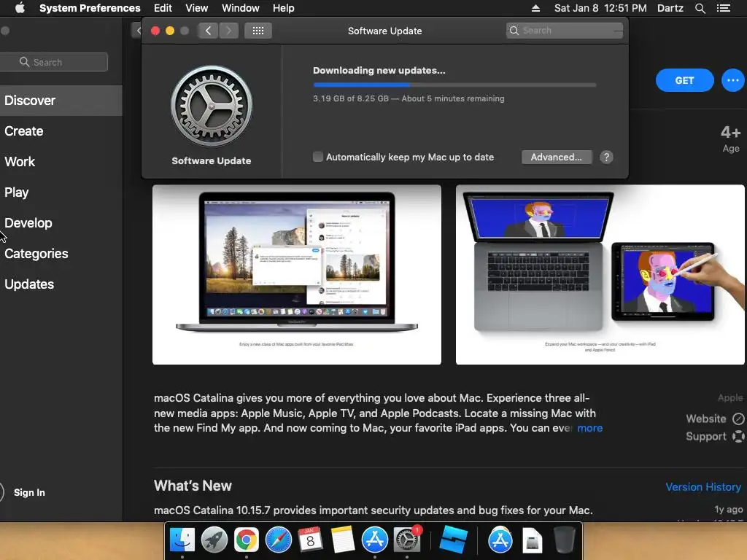Open the Window menu
This screenshot has height=560, width=747.
241,8
